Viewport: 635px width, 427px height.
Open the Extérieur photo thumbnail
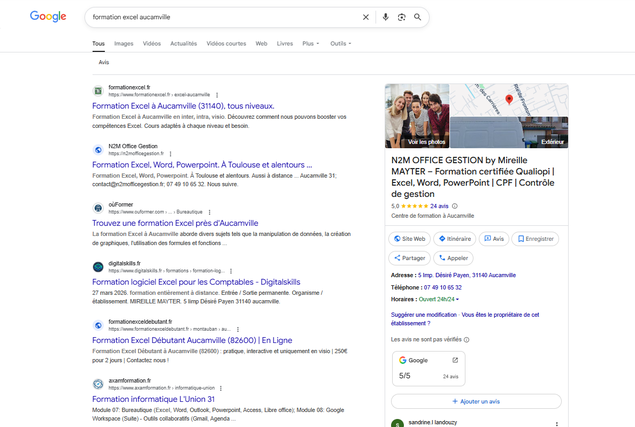tap(509, 132)
